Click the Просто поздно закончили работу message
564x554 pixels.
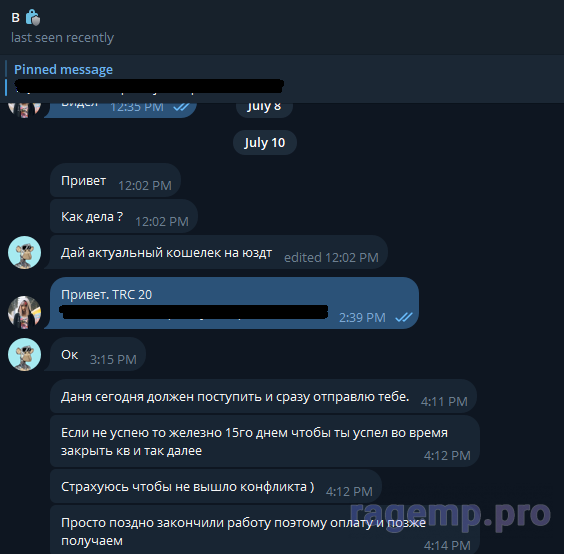tap(265, 530)
